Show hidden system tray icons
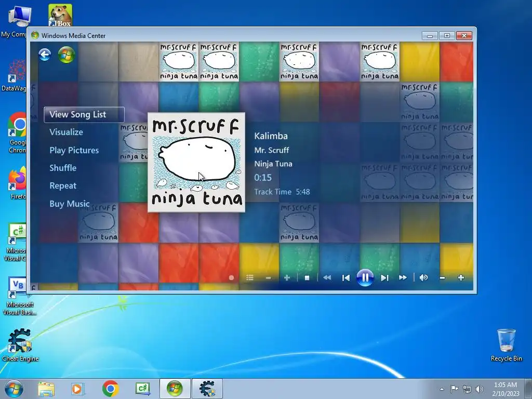Image resolution: width=532 pixels, height=399 pixels. 442,389
